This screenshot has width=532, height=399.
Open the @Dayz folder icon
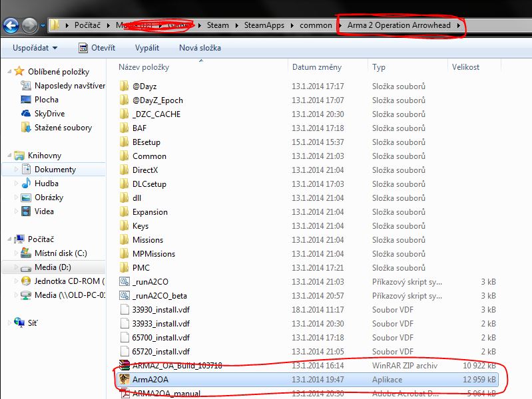[x=125, y=86]
